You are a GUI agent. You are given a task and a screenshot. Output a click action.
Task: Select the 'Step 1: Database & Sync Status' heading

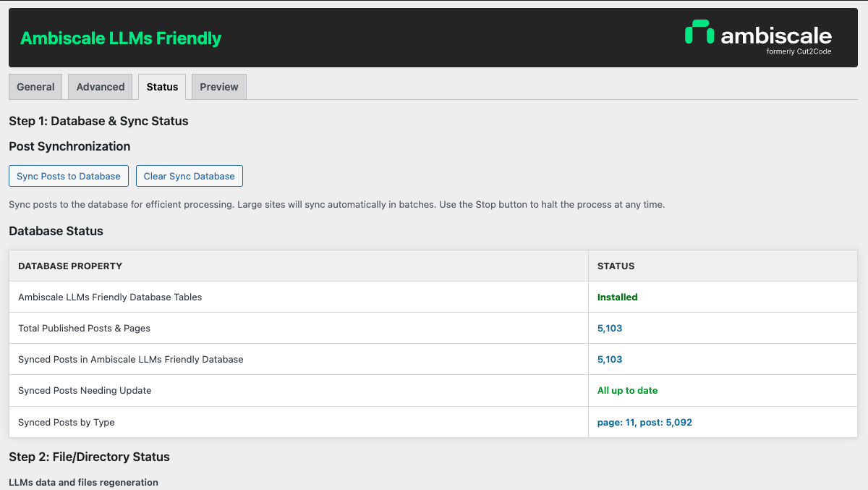point(98,121)
